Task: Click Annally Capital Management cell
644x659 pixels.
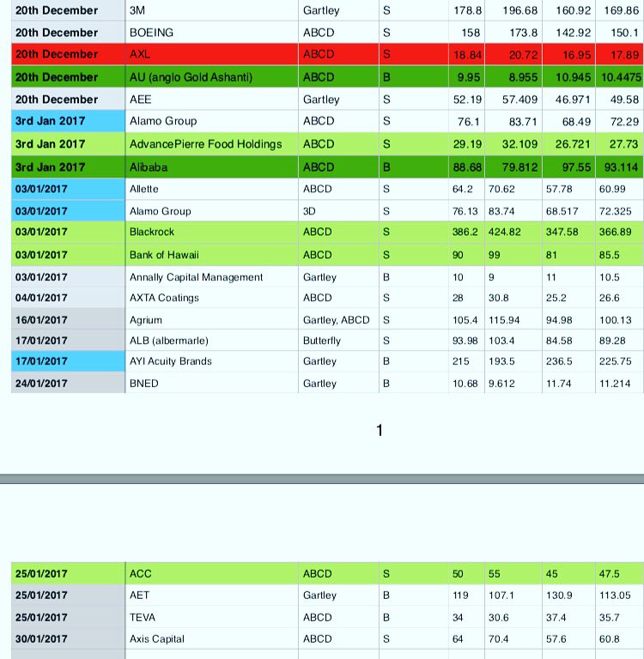Action: [211, 277]
